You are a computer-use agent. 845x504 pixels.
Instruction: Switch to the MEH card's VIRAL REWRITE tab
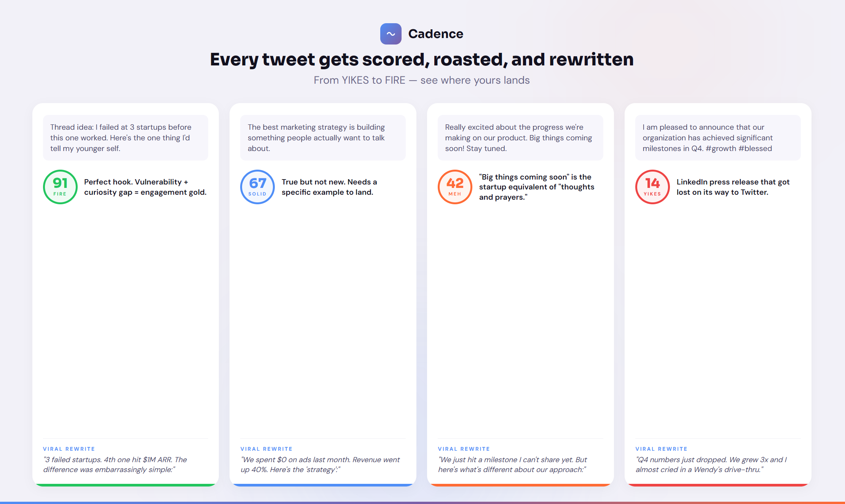pyautogui.click(x=464, y=449)
